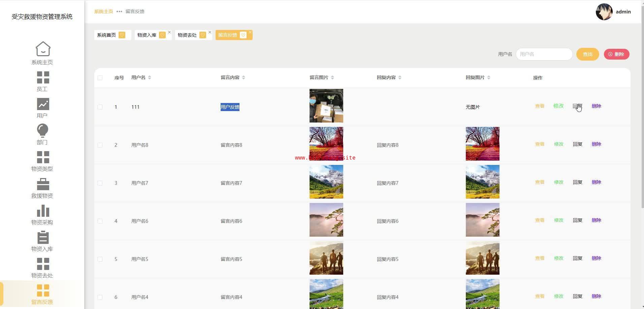This screenshot has height=309, width=644.
Task: Check the checkbox for row 1
Action: (100, 107)
